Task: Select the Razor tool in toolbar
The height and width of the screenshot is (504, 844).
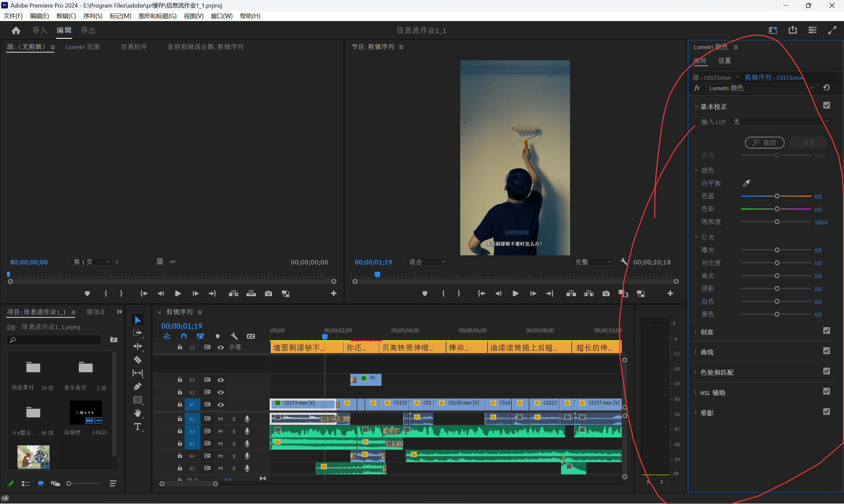Action: 138,360
